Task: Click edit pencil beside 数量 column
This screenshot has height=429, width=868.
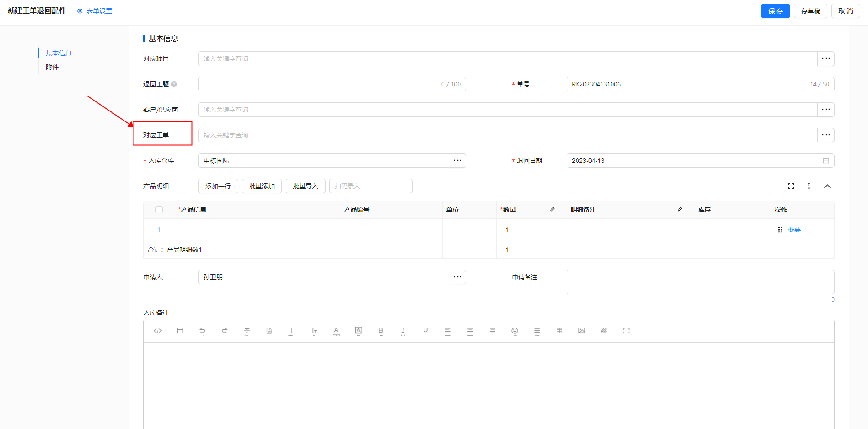Action: tap(552, 210)
